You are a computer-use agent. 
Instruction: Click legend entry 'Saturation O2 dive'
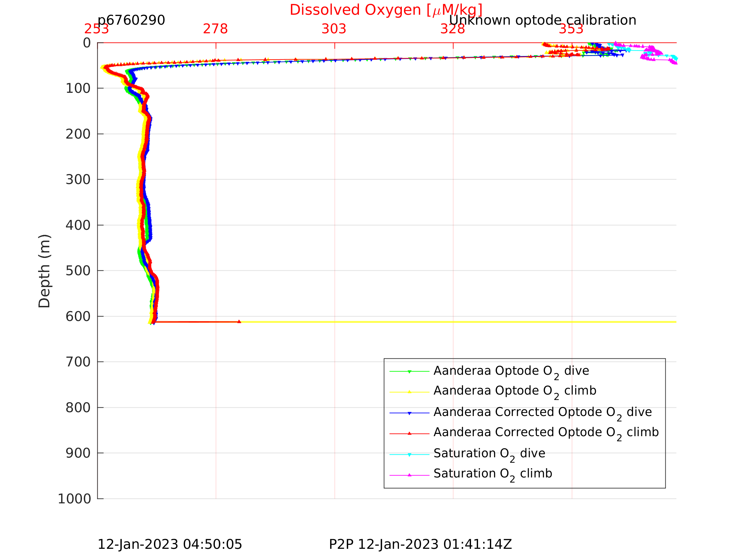pyautogui.click(x=489, y=454)
